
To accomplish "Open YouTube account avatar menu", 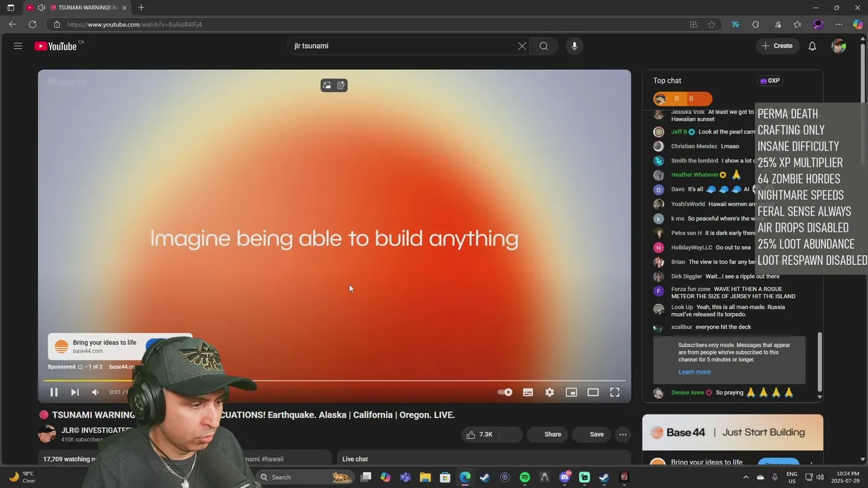I will point(839,46).
